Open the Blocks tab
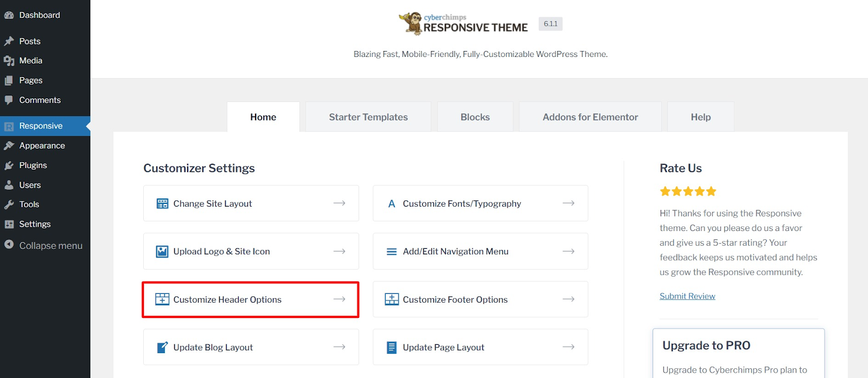 coord(475,117)
